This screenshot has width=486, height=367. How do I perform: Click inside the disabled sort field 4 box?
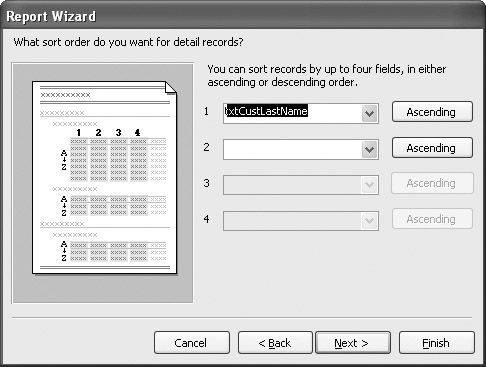pos(292,221)
